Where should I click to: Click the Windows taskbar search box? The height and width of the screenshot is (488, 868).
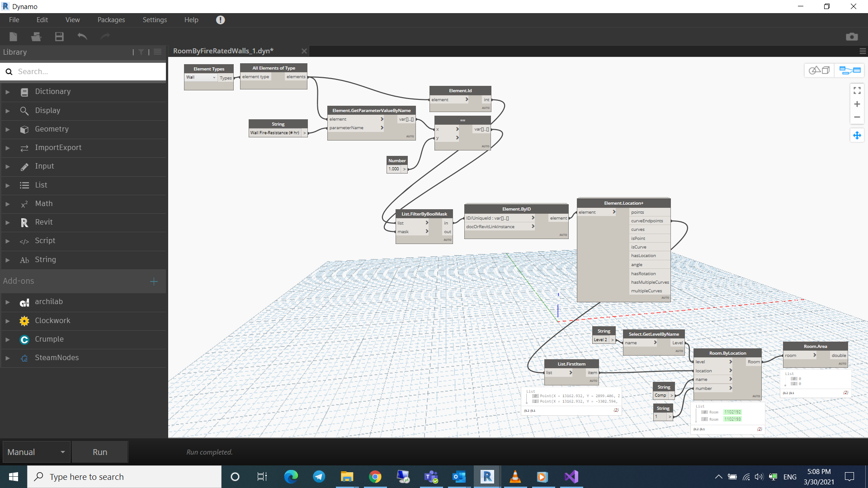pos(124,477)
